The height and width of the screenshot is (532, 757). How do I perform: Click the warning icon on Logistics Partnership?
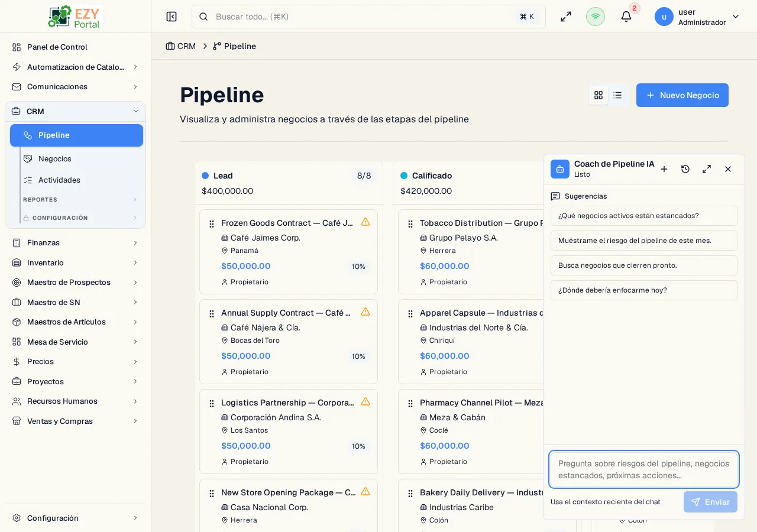[x=365, y=401]
